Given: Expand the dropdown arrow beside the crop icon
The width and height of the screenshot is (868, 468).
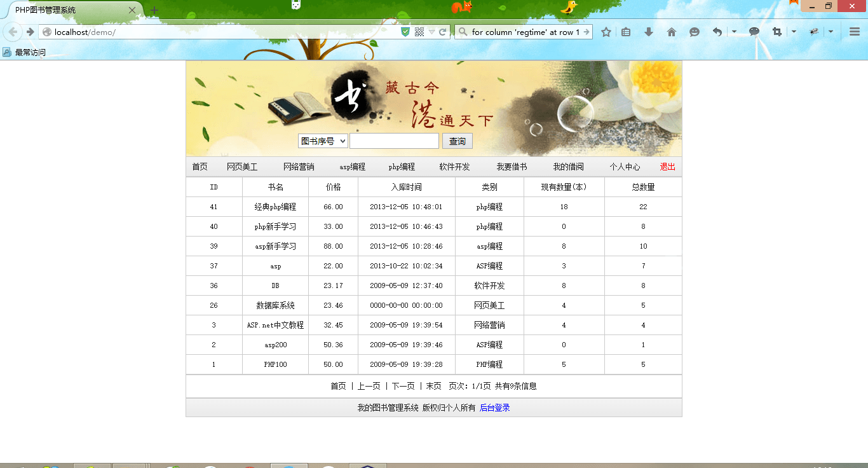Looking at the screenshot, I should coord(794,32).
